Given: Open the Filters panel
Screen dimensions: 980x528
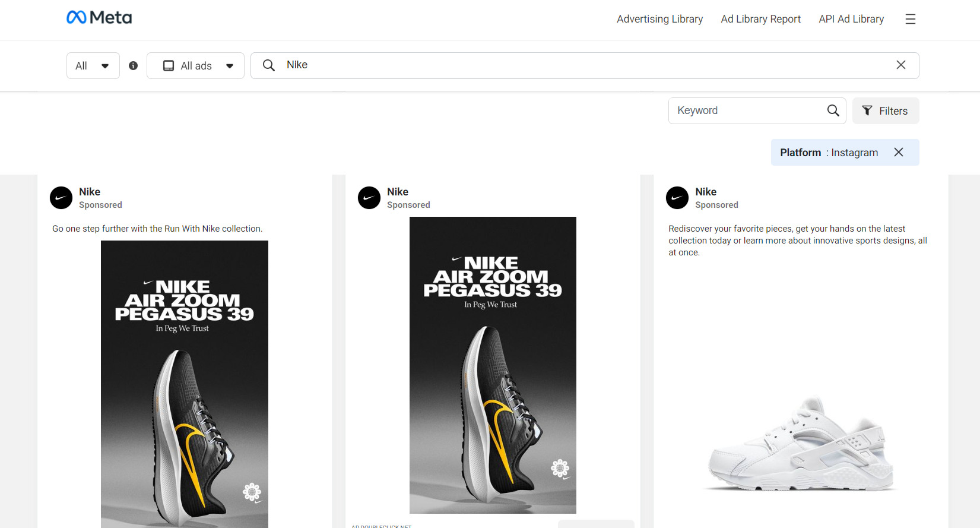Looking at the screenshot, I should [x=886, y=111].
